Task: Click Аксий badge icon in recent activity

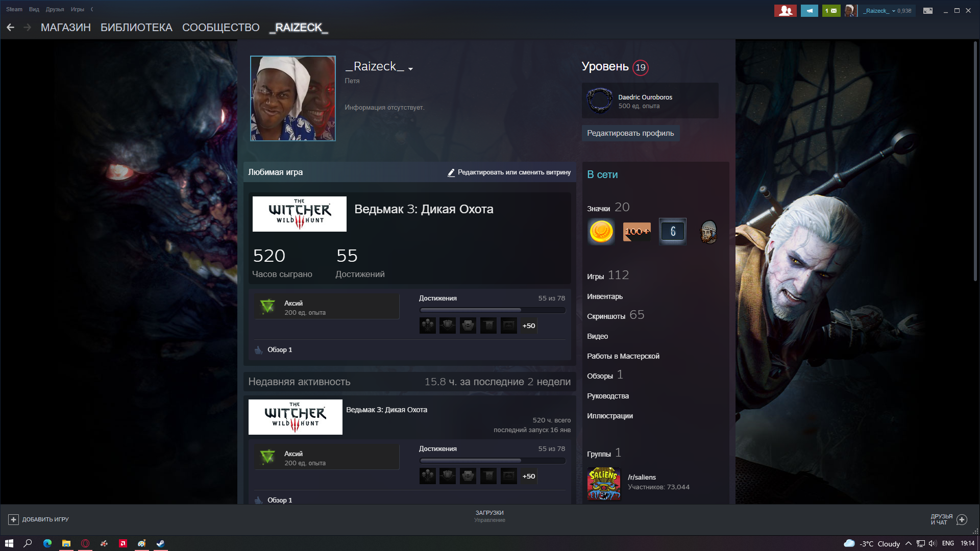Action: point(267,457)
